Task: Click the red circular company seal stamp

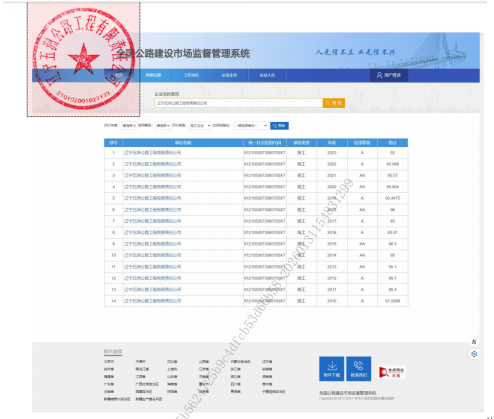Action: (83, 59)
